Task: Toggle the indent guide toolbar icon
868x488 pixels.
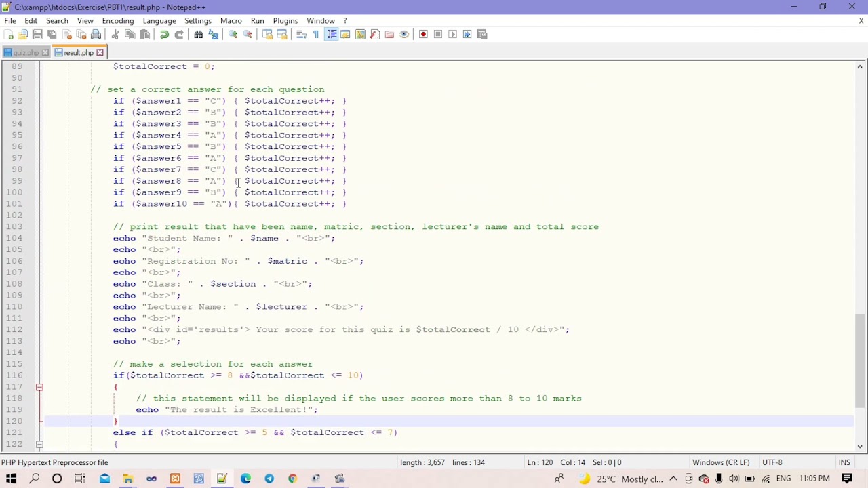Action: pos(331,35)
